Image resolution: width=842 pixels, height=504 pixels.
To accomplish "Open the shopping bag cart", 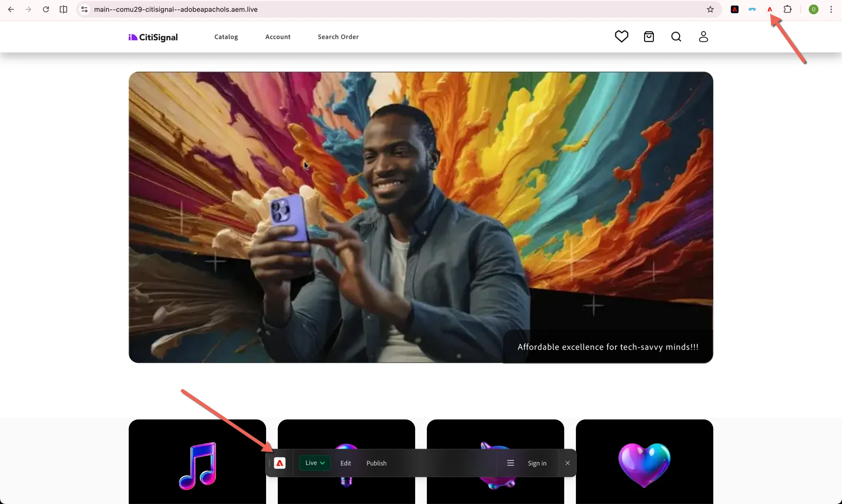I will tap(649, 37).
